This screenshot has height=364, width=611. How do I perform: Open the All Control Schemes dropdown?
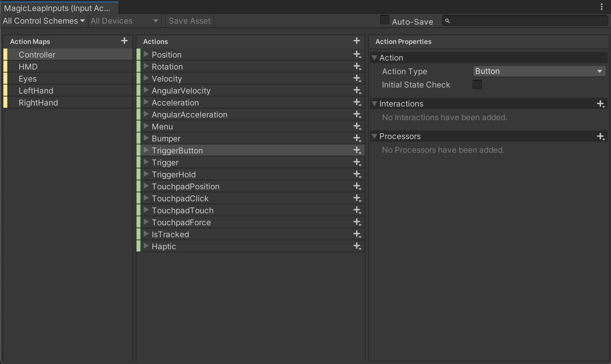(x=44, y=21)
